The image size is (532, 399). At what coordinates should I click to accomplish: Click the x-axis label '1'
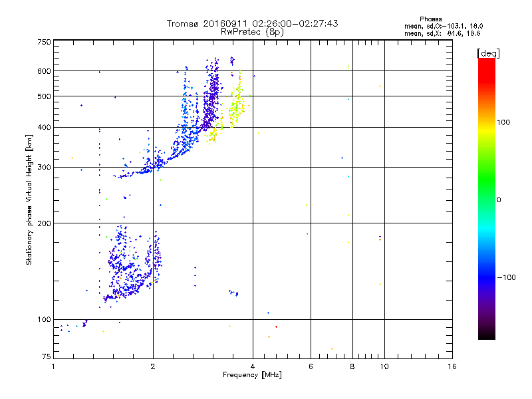tap(53, 366)
